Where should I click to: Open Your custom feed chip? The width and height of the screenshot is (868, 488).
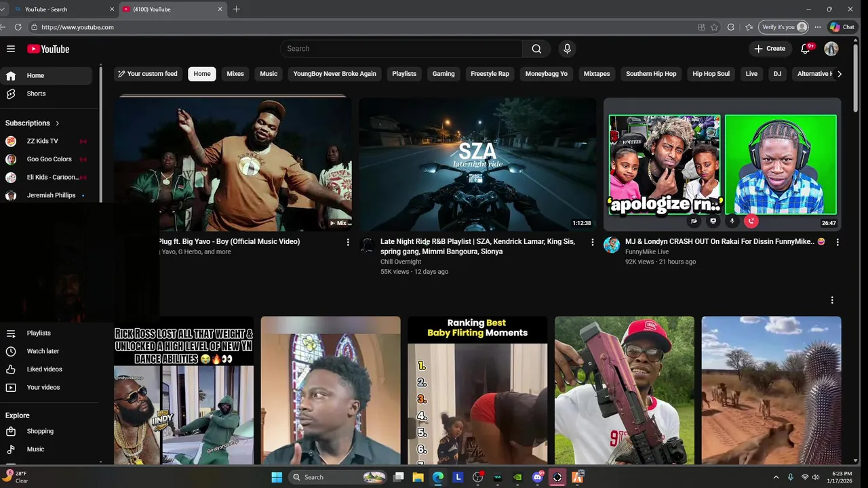147,74
